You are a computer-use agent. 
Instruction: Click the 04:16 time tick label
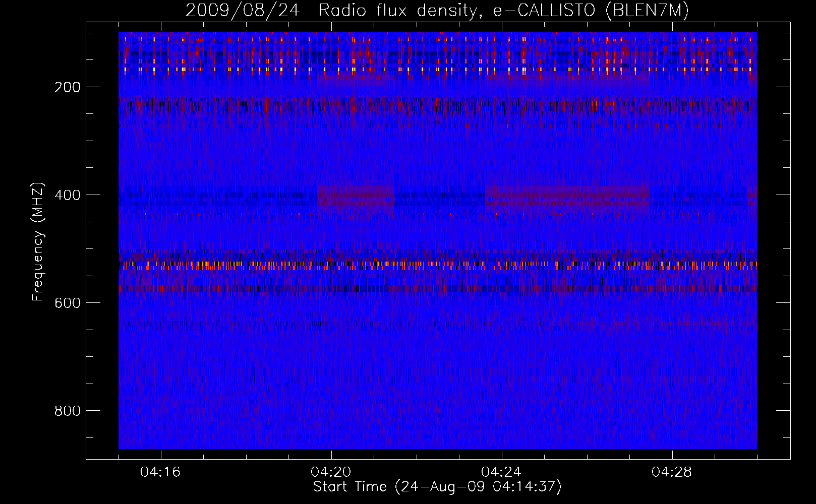[x=161, y=472]
